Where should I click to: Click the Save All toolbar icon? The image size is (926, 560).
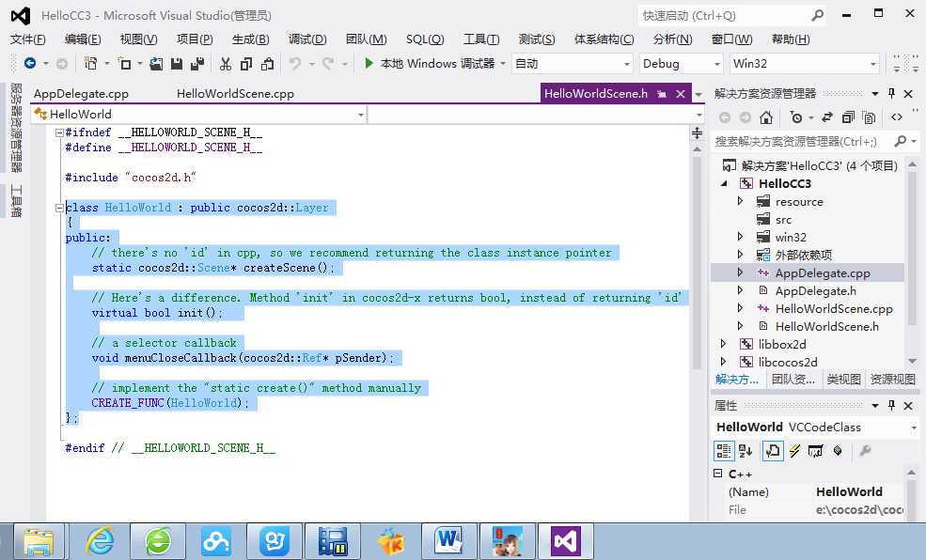pyautogui.click(x=197, y=63)
